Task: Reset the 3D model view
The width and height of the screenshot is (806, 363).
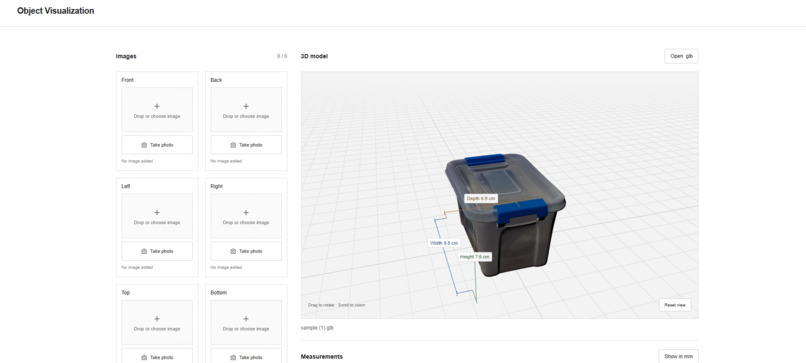Action: [675, 305]
